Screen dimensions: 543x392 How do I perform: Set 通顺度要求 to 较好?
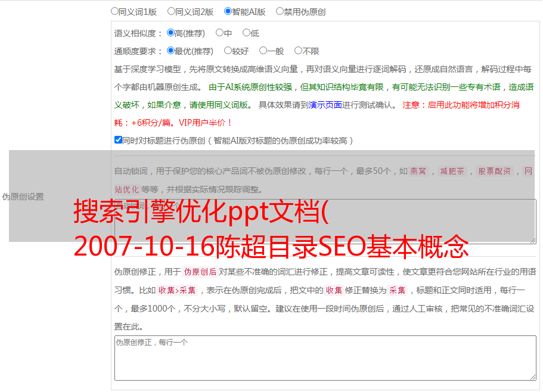click(228, 51)
